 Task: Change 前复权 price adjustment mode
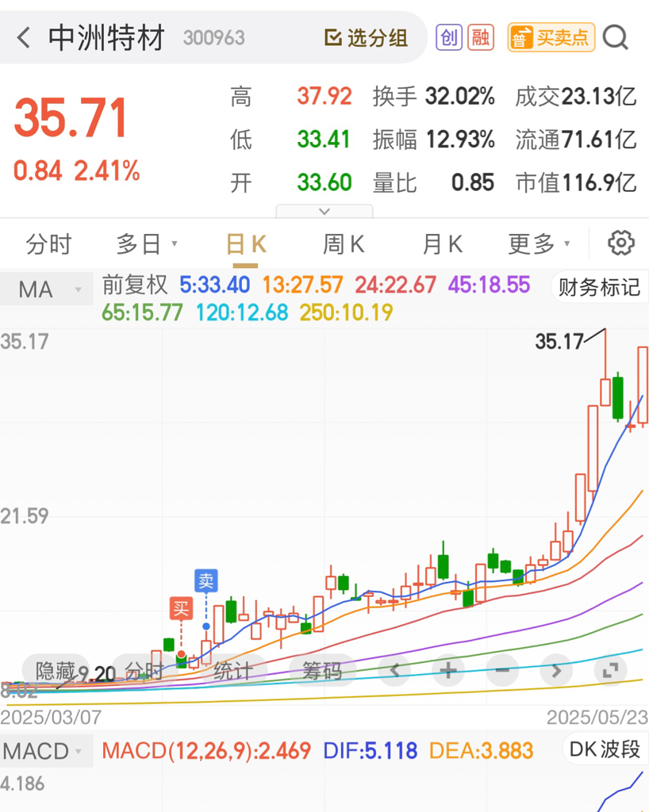(x=135, y=285)
